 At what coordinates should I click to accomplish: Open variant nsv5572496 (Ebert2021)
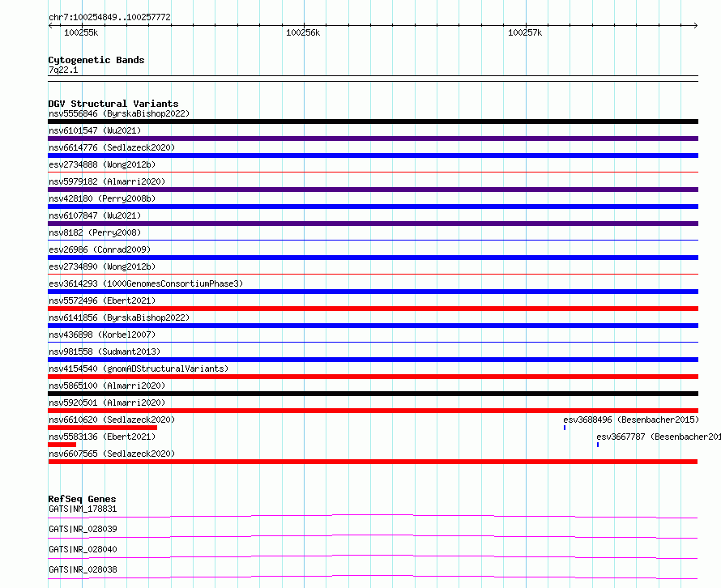point(102,300)
